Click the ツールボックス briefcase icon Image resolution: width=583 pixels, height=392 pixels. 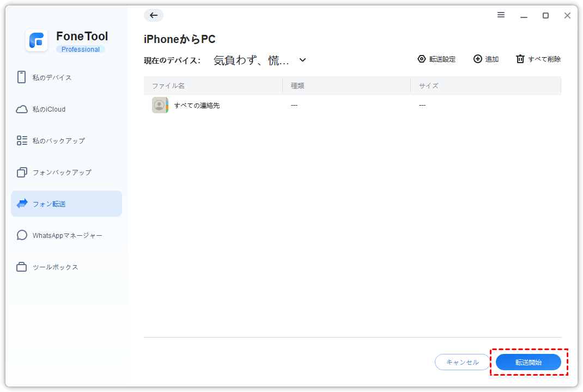22,267
